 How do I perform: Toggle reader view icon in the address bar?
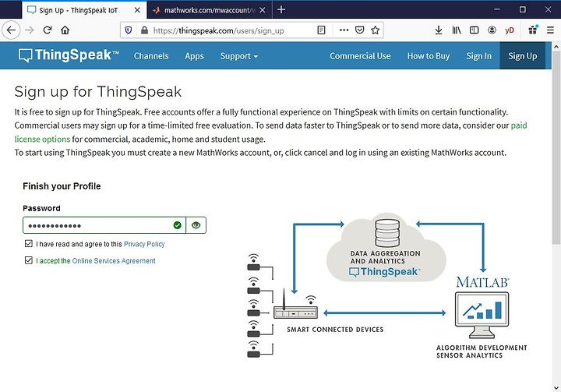pos(321,30)
